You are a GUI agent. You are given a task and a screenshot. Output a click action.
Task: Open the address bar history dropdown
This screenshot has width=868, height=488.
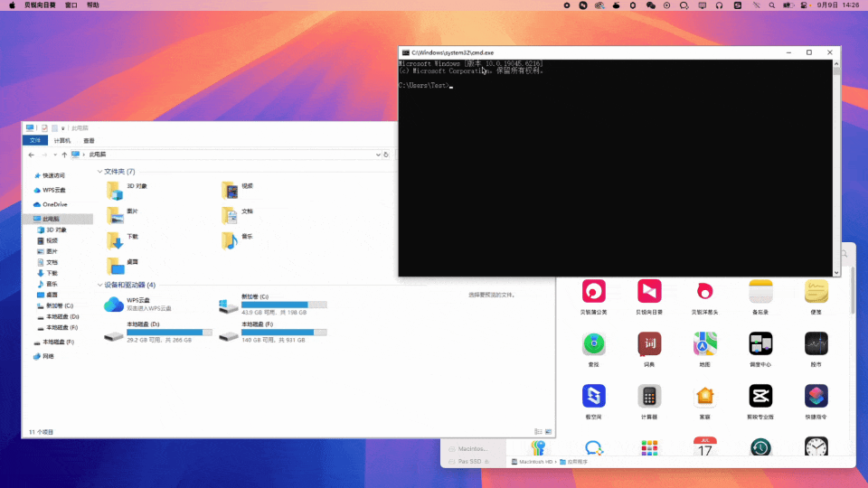[376, 155]
